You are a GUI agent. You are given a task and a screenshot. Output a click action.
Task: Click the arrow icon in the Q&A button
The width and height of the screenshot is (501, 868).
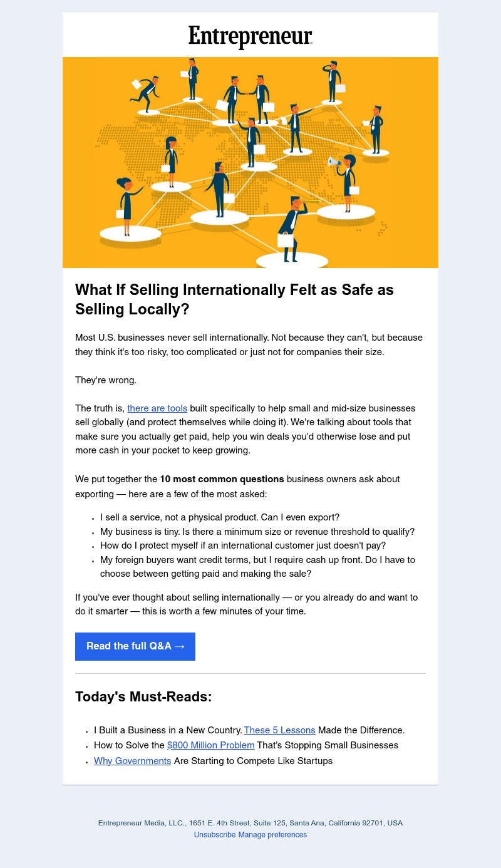(179, 646)
